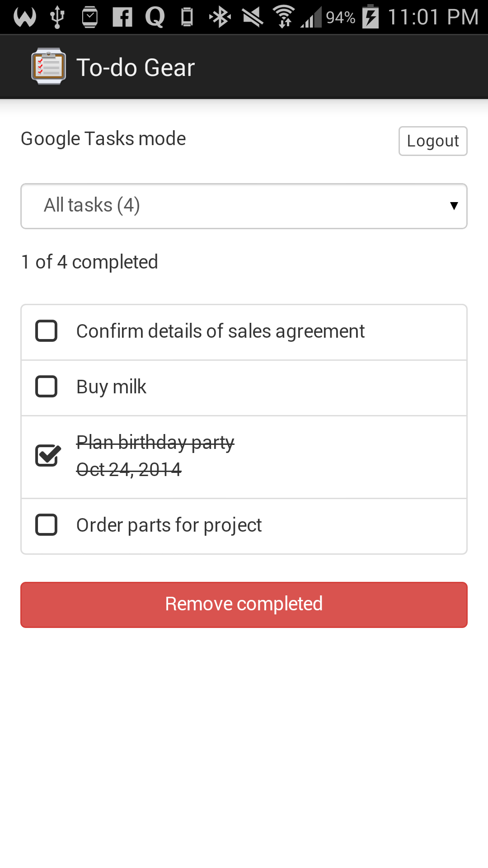Tap the USB connection status icon

click(x=57, y=18)
